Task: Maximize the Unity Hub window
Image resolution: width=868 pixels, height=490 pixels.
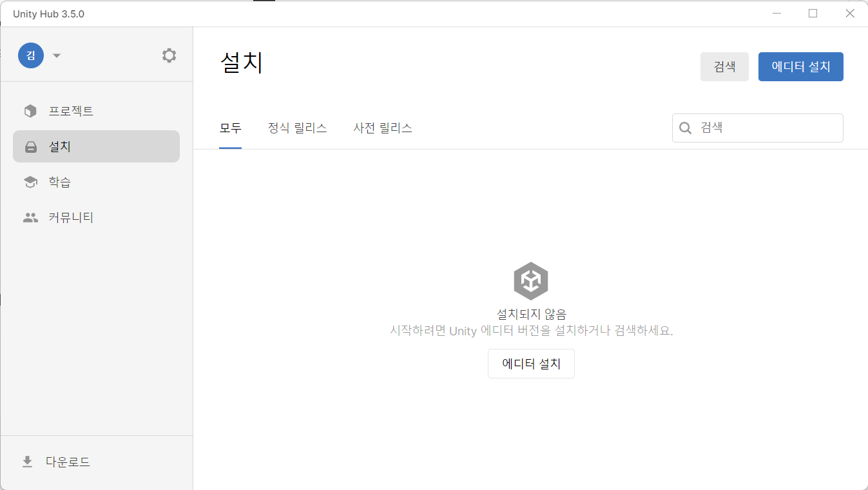Action: [813, 13]
